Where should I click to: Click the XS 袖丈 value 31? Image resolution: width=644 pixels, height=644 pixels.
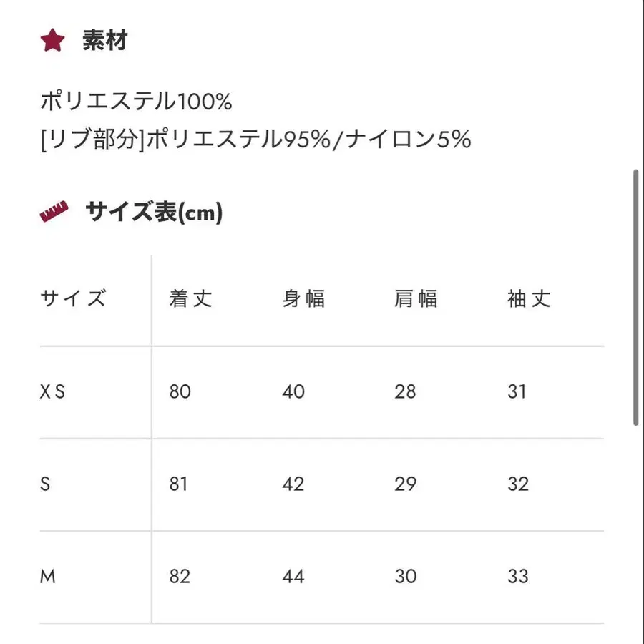(x=517, y=391)
